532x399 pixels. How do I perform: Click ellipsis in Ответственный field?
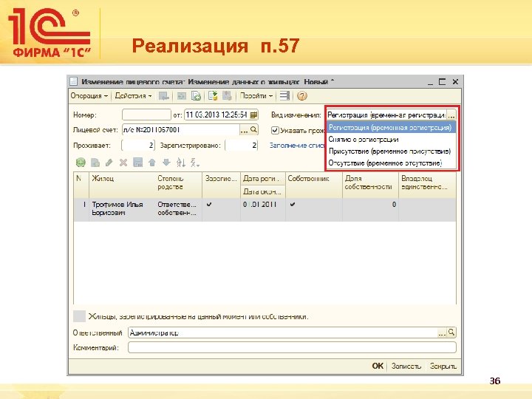pyautogui.click(x=442, y=332)
